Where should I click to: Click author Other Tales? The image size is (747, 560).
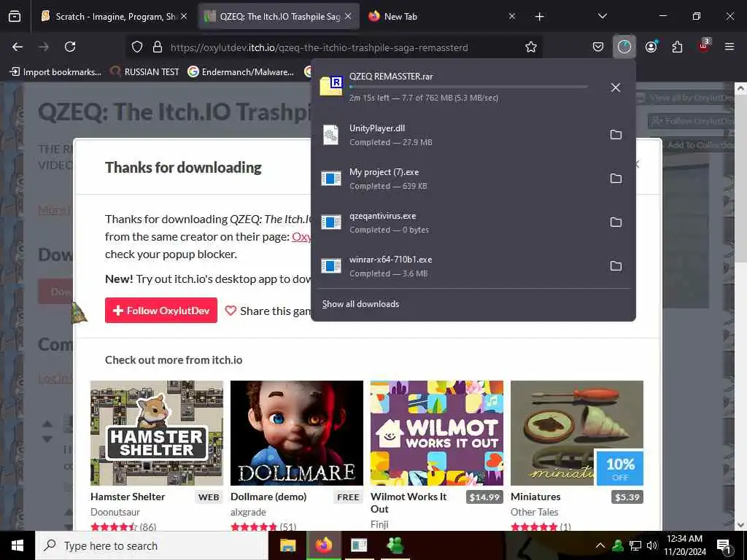pos(534,512)
